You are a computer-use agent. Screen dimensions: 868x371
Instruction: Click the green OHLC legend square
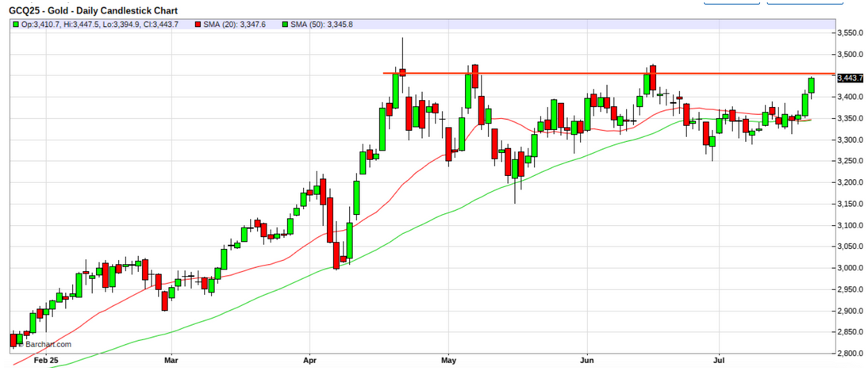coord(16,25)
